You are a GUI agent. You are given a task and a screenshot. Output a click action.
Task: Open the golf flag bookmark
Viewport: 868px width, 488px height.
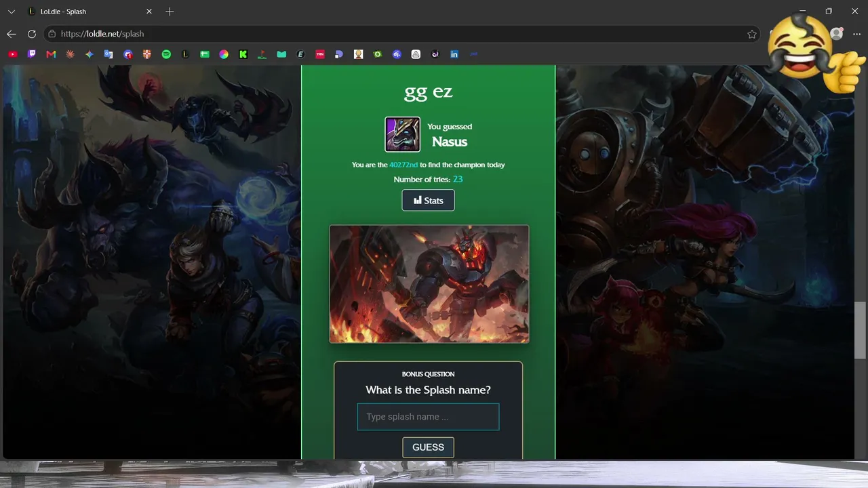tap(262, 54)
